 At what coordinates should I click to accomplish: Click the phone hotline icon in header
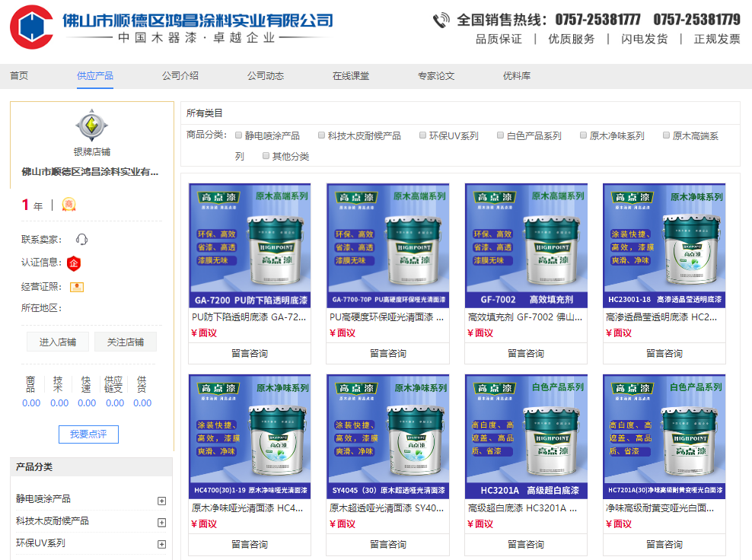click(441, 20)
